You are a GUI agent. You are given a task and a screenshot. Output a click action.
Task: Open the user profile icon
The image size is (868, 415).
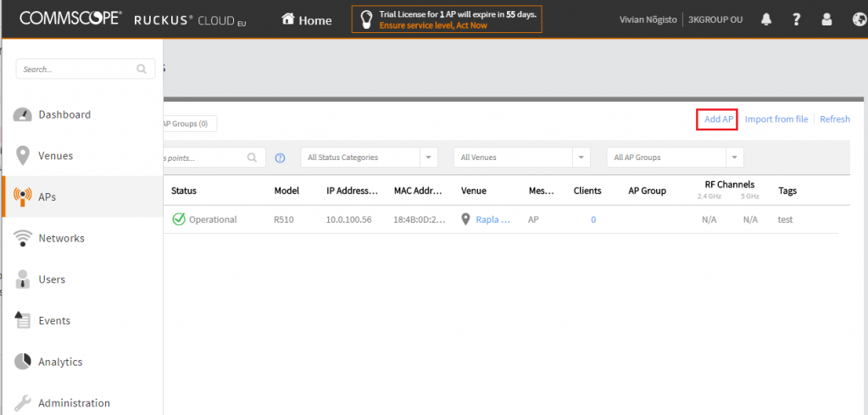point(827,19)
